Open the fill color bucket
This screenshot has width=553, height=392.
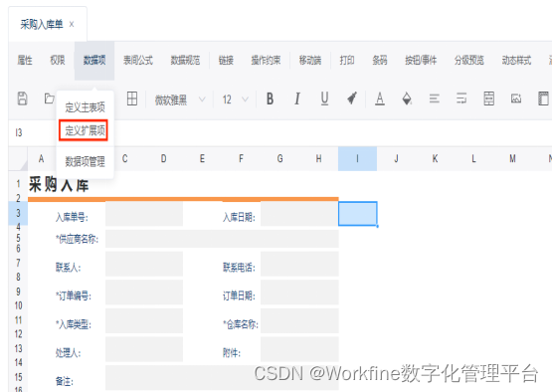[x=407, y=98]
